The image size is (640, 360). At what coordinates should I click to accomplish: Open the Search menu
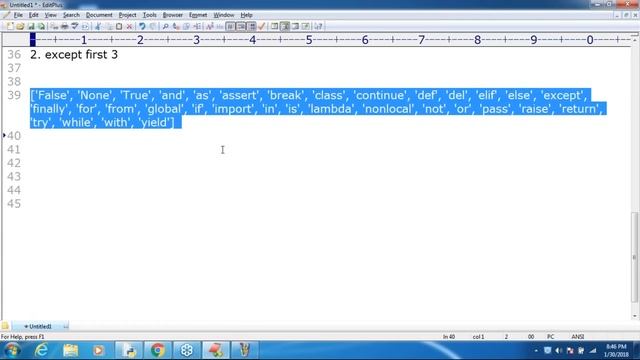coord(71,15)
